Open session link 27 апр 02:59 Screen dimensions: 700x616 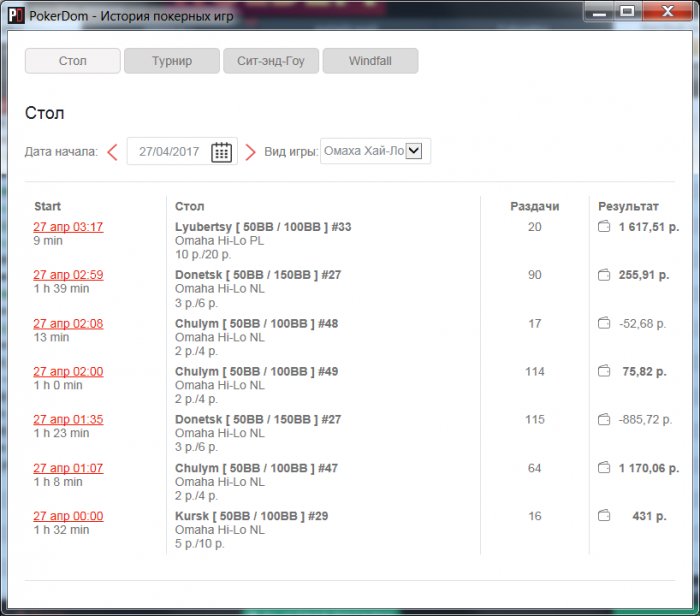click(x=68, y=275)
